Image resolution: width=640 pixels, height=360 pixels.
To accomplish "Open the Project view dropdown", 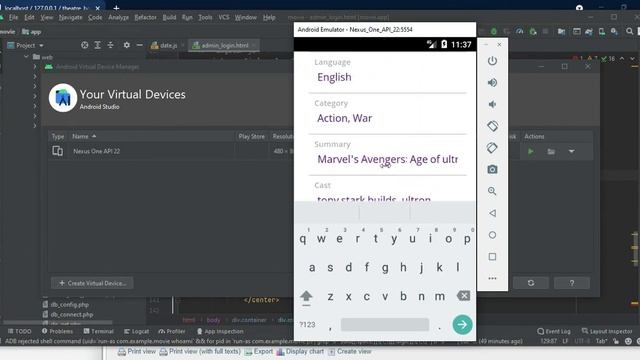I will [x=25, y=45].
